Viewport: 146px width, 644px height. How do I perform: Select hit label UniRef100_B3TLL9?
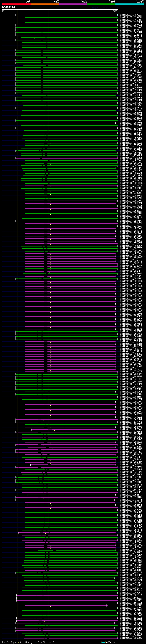(x=131, y=45)
